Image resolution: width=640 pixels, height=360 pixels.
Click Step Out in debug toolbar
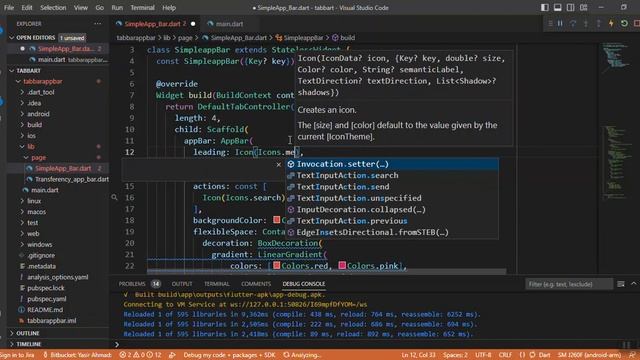(598, 24)
